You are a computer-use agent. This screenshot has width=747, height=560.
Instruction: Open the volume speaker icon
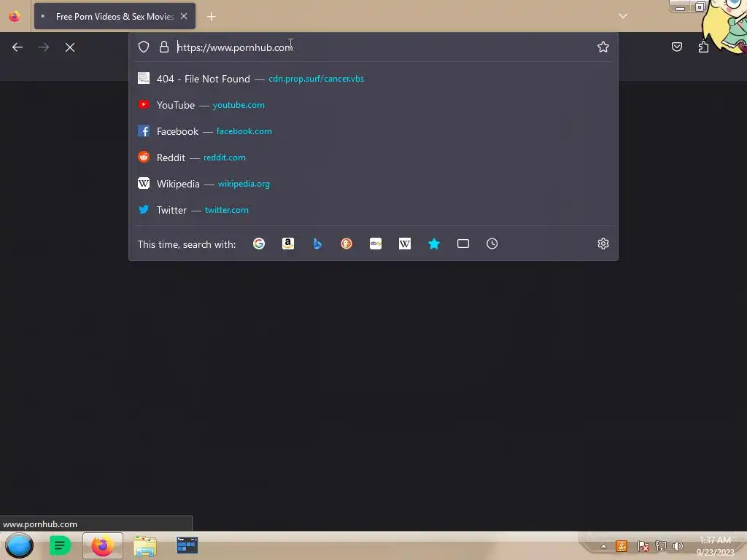pos(678,546)
